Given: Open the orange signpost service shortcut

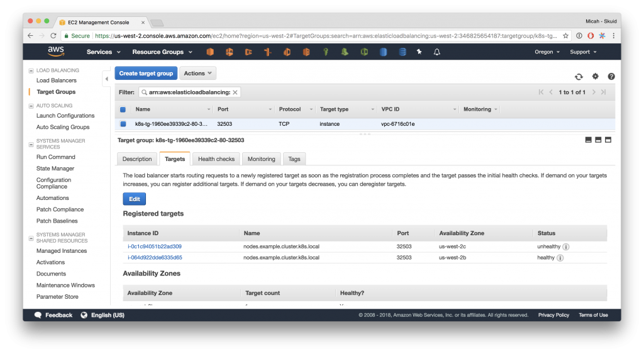Looking at the screenshot, I should click(x=268, y=52).
